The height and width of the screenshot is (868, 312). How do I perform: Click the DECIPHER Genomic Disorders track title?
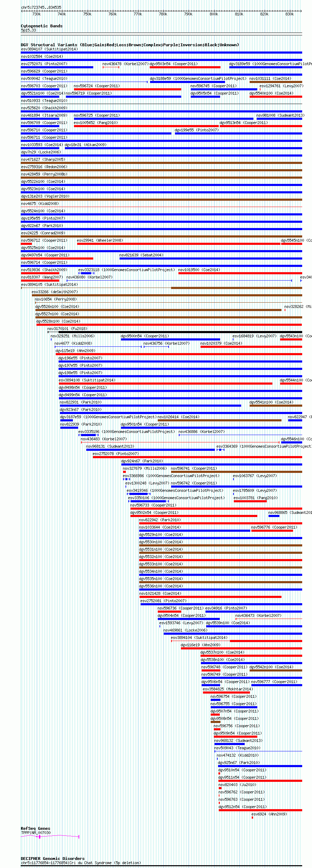tap(53, 859)
